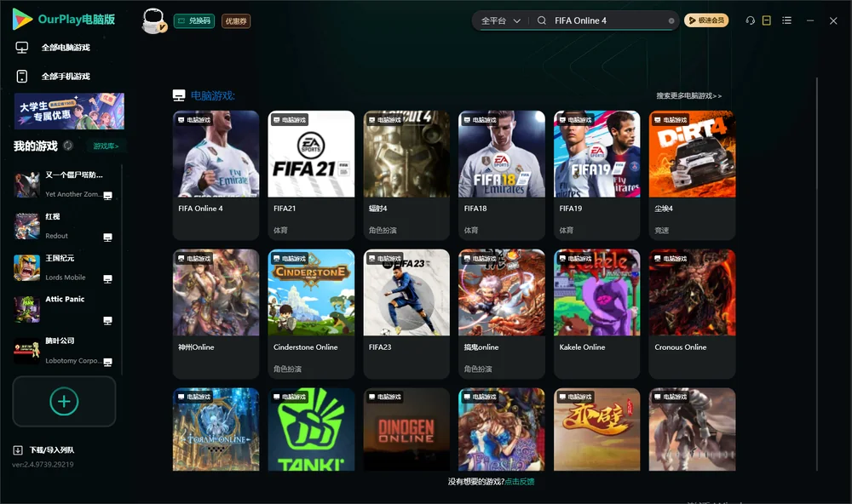Open Yet Another Zombie game in my games
Image resolution: width=852 pixels, height=504 pixels.
point(64,185)
